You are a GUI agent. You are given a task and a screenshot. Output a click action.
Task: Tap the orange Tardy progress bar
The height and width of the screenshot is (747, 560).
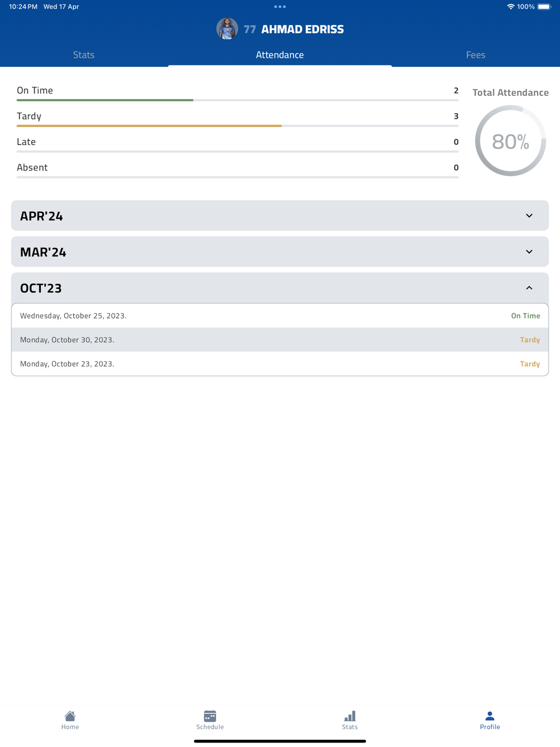(149, 126)
